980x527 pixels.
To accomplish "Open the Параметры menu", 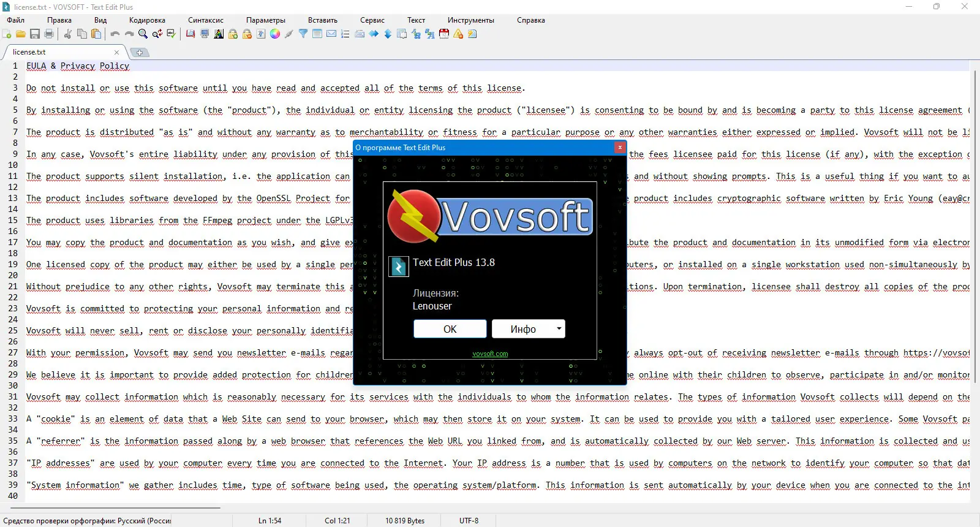I will click(x=266, y=20).
